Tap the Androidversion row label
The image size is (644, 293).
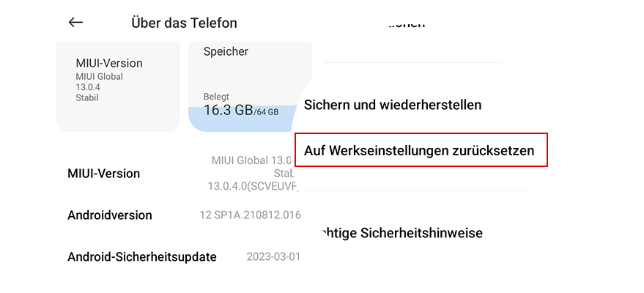pyautogui.click(x=110, y=215)
